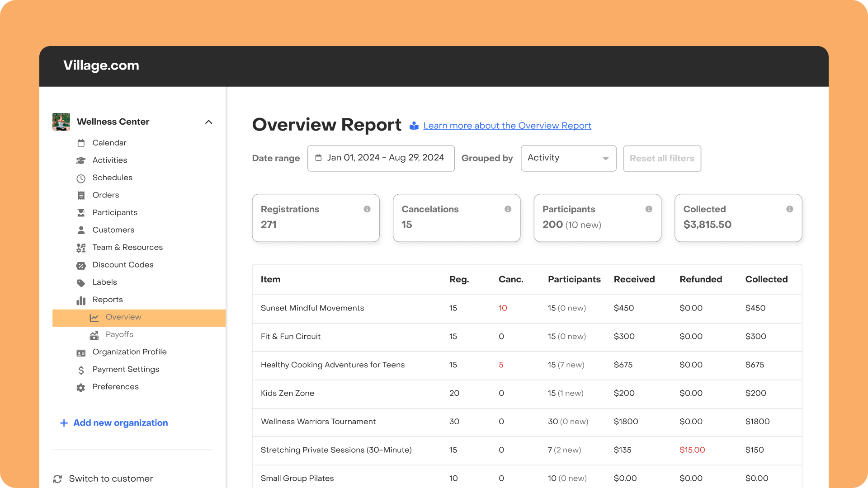Image resolution: width=868 pixels, height=488 pixels.
Task: Click the Registrations card info icon
Action: (367, 209)
